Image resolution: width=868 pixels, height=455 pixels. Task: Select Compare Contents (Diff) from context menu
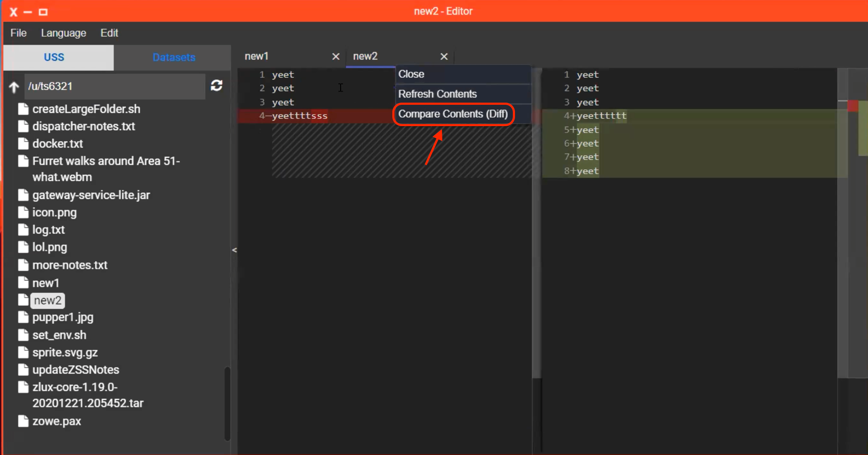click(x=453, y=114)
